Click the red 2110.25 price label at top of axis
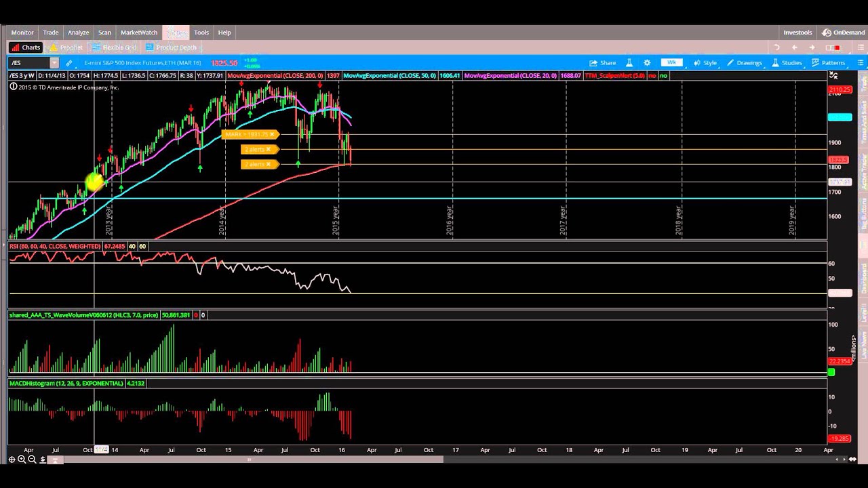868x488 pixels. coord(840,89)
